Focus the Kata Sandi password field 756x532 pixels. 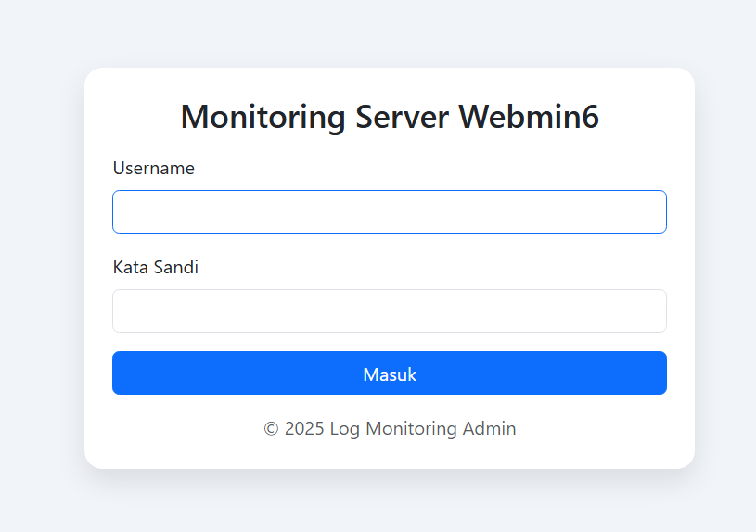389,310
